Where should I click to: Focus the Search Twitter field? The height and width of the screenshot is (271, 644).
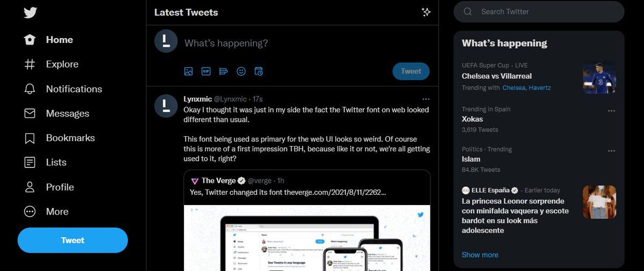point(539,11)
